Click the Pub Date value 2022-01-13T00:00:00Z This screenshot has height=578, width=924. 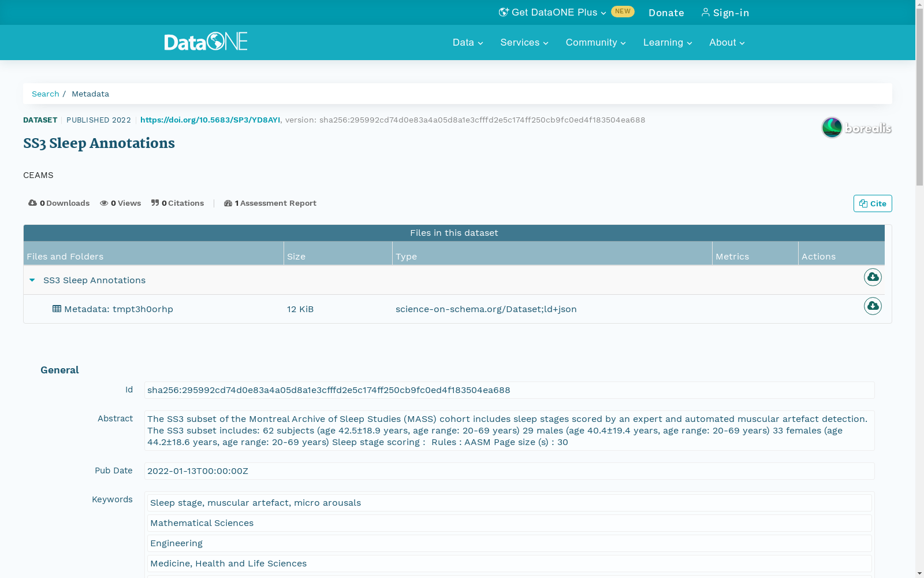[509, 471]
